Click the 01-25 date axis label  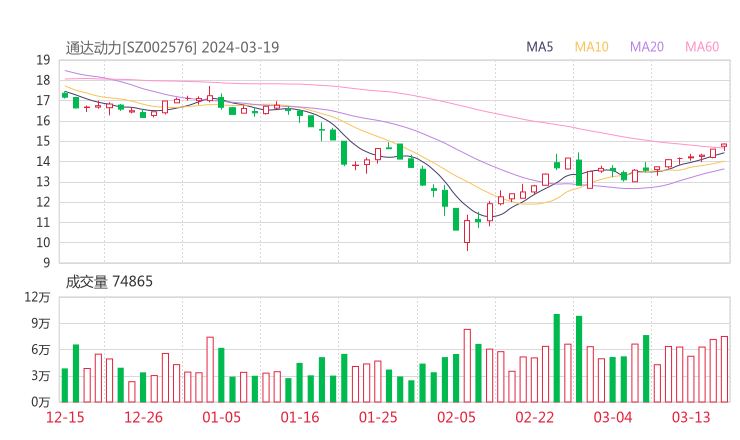pyautogui.click(x=378, y=417)
